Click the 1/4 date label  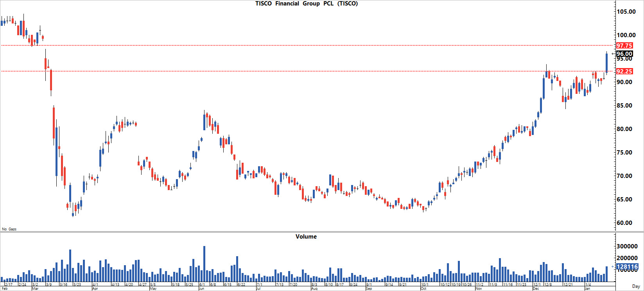(588, 285)
